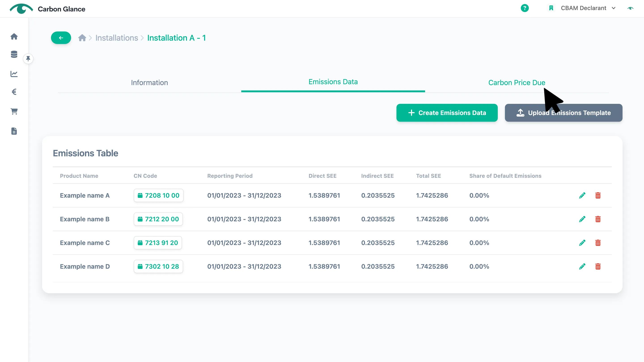Open the euro pricing icon in sidebar
Viewport: 644px width, 362px height.
pos(14,92)
